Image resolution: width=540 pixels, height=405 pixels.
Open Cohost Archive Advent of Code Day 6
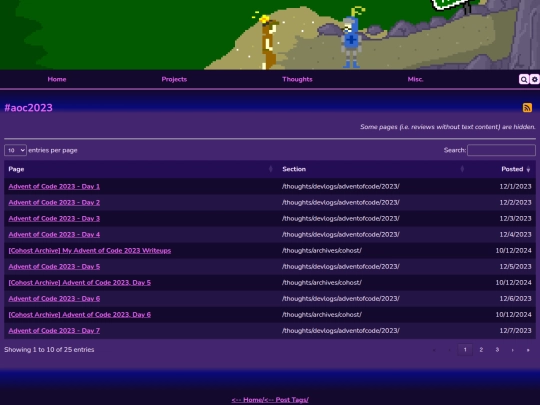[80, 314]
